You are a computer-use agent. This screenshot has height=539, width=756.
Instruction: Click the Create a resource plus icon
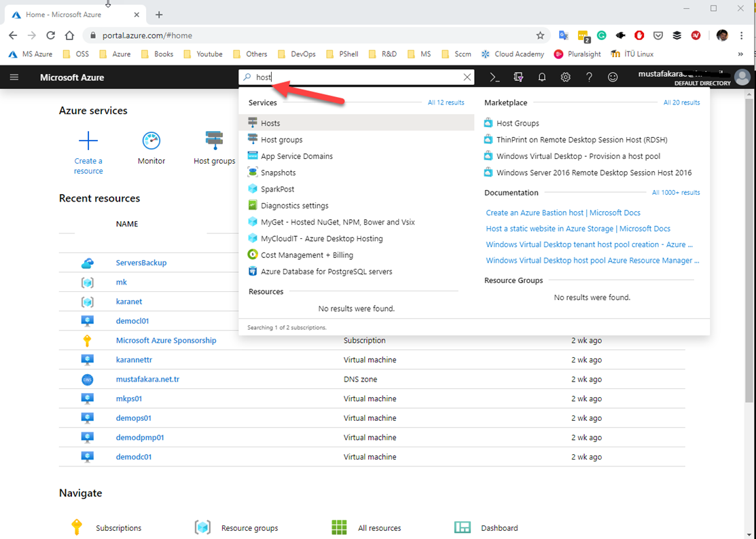click(x=88, y=141)
